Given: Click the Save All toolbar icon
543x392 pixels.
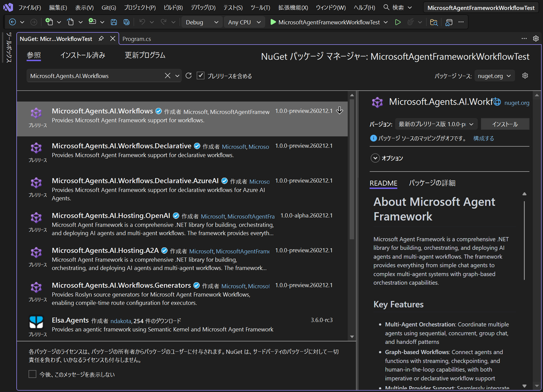Looking at the screenshot, I should tap(126, 22).
